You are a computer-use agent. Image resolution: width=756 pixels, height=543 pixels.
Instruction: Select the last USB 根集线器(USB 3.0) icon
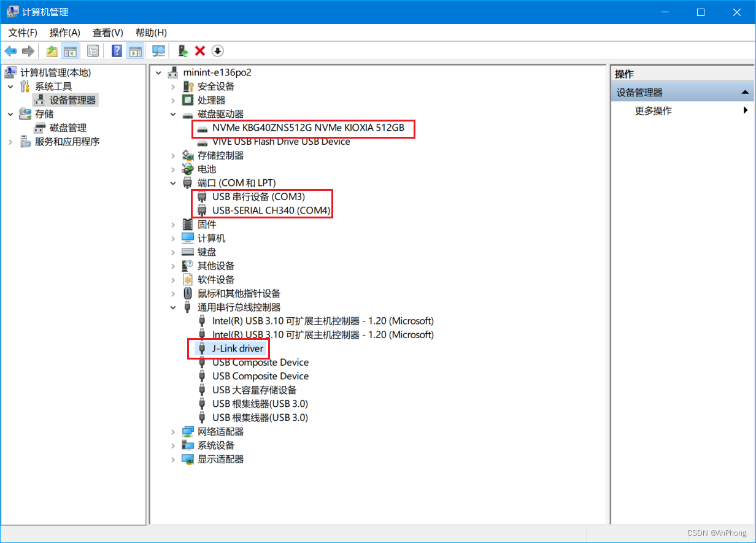(202, 418)
